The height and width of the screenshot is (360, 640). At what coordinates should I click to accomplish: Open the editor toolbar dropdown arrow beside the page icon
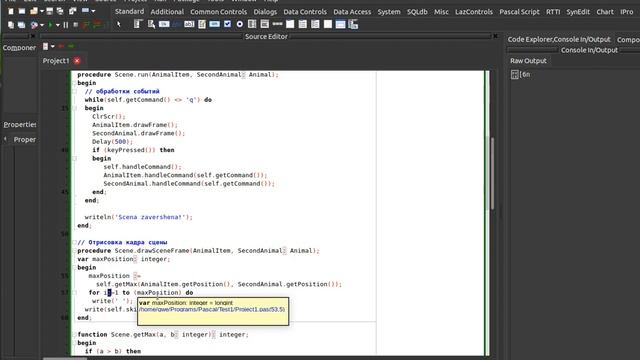53,47
